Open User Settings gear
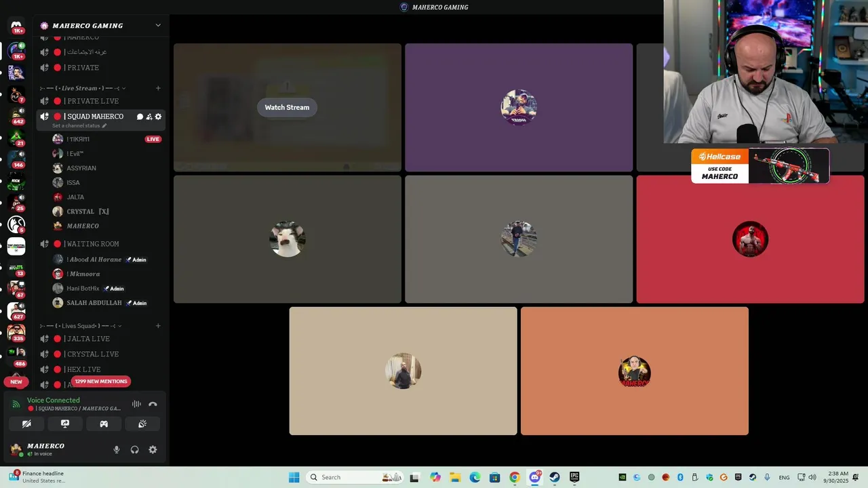The height and width of the screenshot is (488, 868). click(x=153, y=449)
